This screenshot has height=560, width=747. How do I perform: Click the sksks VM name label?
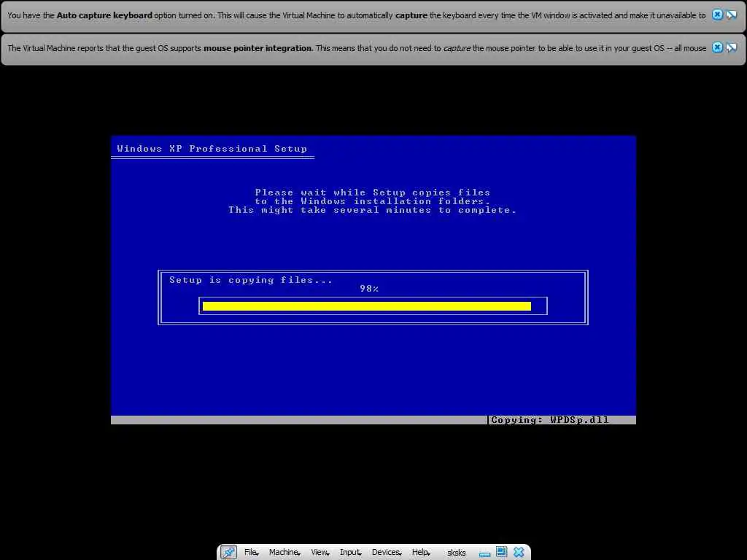click(x=457, y=553)
